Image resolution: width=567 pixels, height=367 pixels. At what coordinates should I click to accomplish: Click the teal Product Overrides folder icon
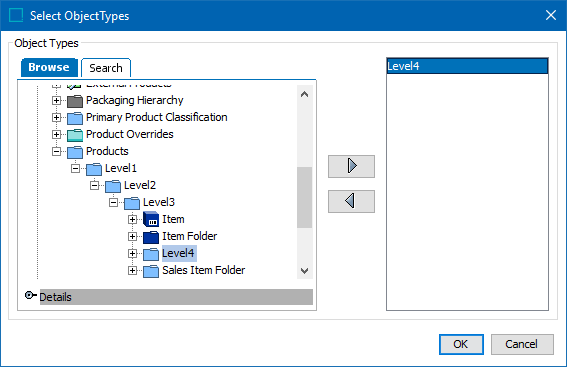[75, 135]
